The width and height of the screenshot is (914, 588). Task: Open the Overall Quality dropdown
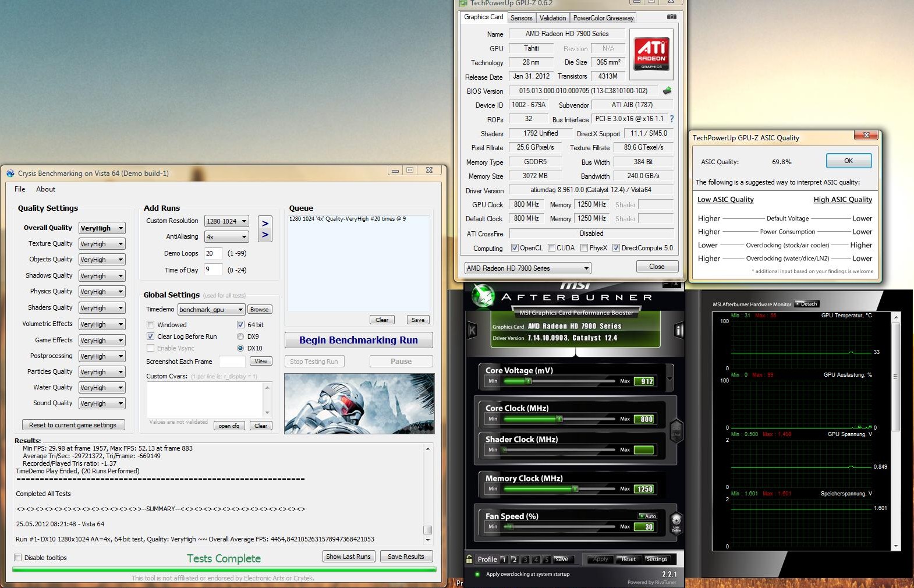pyautogui.click(x=102, y=228)
